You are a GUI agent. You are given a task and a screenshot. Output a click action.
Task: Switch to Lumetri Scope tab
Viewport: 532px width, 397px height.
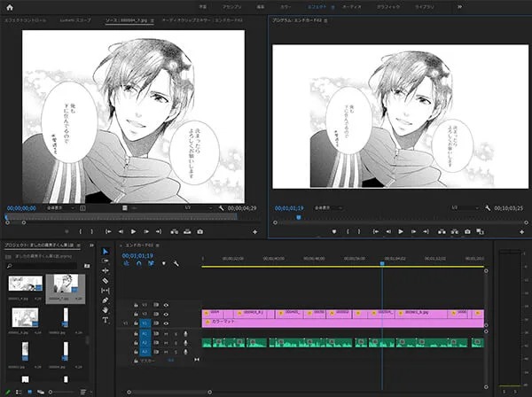point(75,20)
